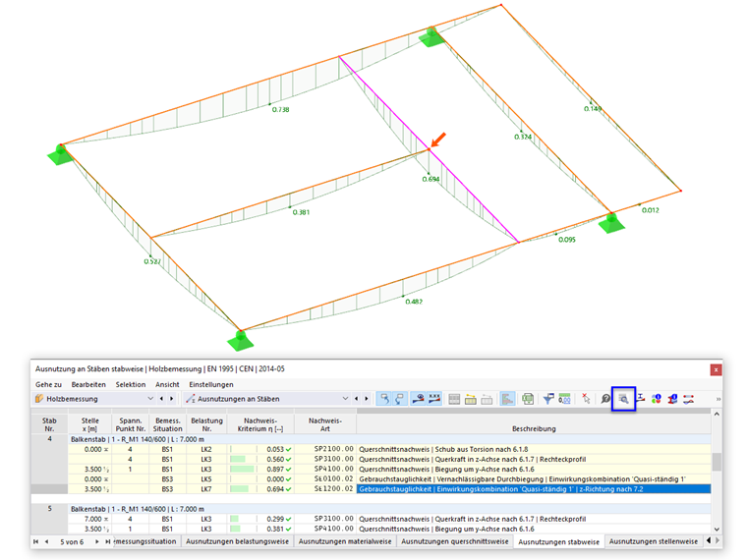Image resolution: width=747 pixels, height=560 pixels.
Task: Click the 0.694 utilization bar in selected row
Action: (x=239, y=489)
